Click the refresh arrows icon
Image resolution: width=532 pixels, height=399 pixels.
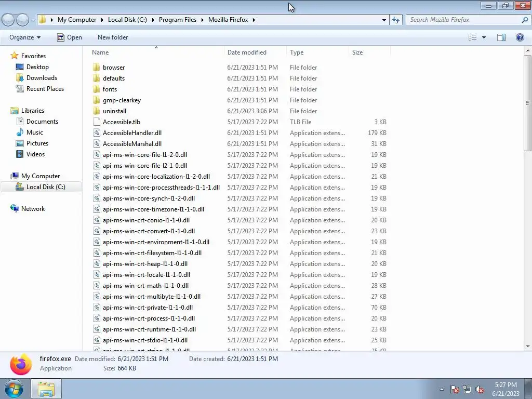coord(395,20)
